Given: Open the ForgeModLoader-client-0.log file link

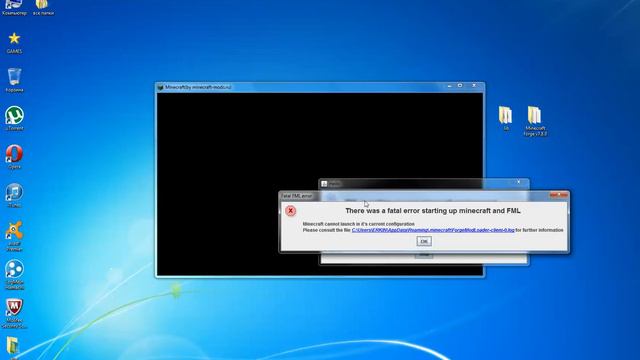Looking at the screenshot, I should click(433, 230).
